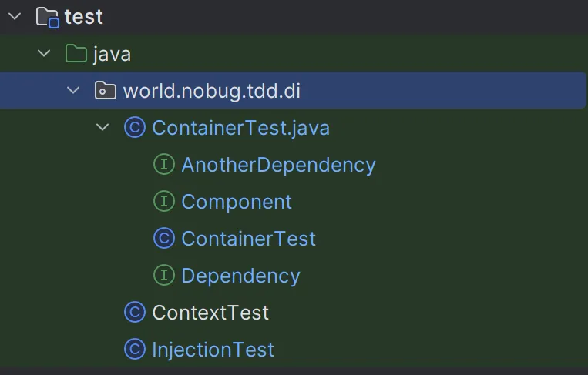Open the InjectionTest class
Viewport: 588px width, 375px height.
[x=213, y=350]
